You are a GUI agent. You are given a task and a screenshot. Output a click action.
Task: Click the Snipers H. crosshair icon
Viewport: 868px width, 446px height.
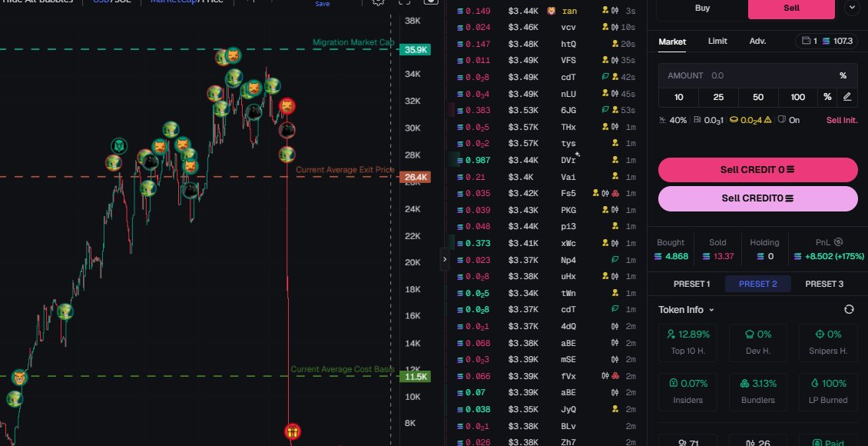(x=820, y=334)
